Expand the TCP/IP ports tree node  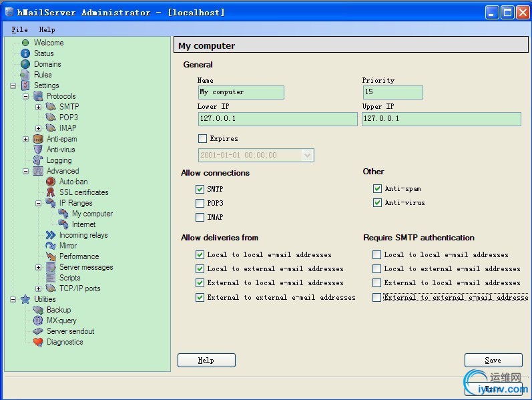(x=38, y=289)
